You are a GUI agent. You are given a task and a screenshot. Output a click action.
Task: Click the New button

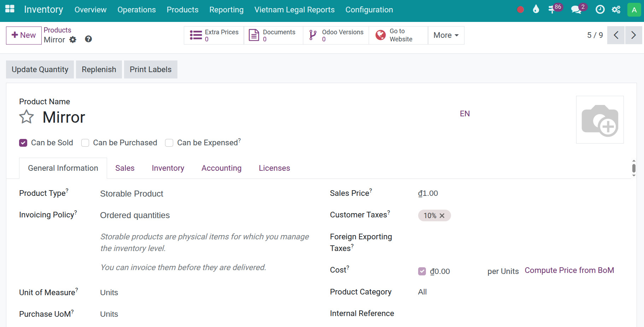pos(24,35)
